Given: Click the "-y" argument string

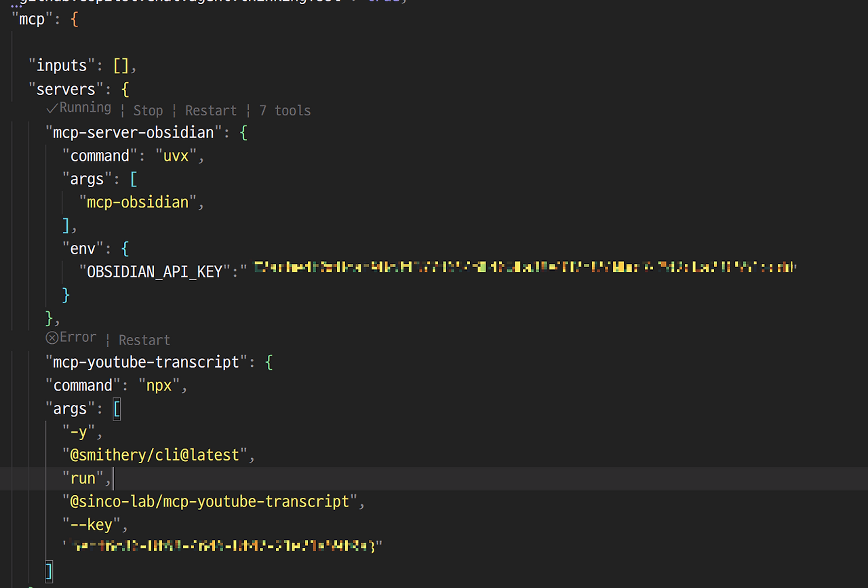Looking at the screenshot, I should click(x=80, y=431).
